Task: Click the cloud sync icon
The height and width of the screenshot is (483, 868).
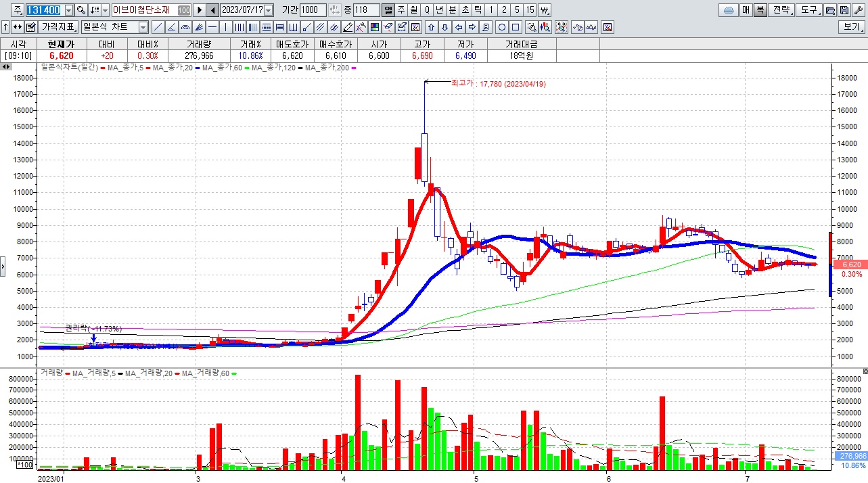Action: (x=729, y=10)
